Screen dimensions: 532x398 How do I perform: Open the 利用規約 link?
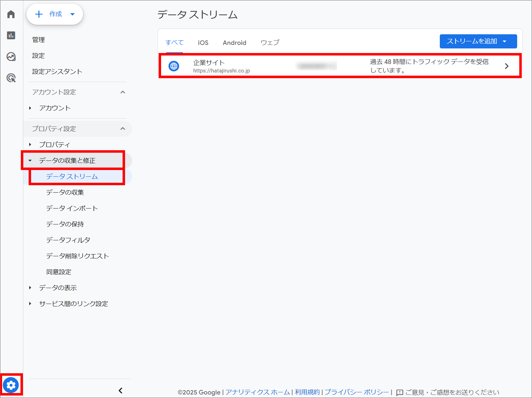tap(307, 392)
